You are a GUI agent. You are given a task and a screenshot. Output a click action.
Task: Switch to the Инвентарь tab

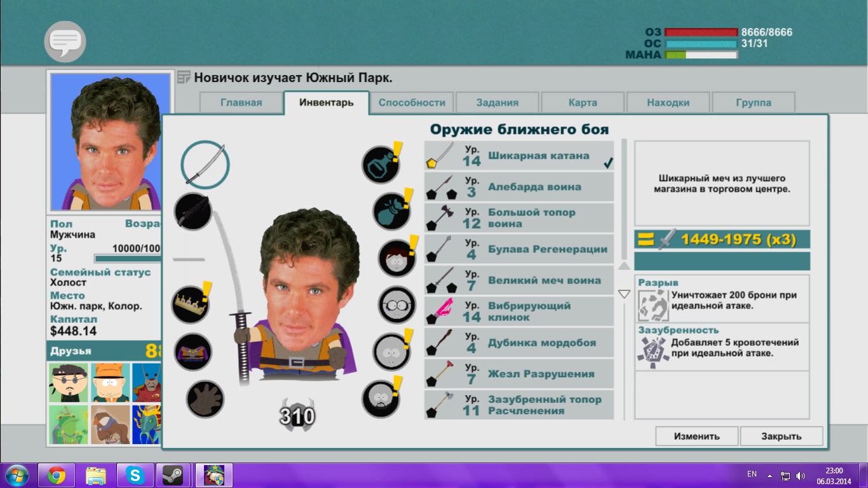(x=327, y=102)
